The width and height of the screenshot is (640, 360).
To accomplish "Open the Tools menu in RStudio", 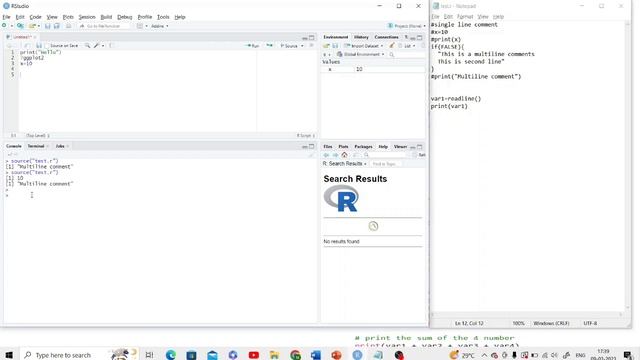I will coord(163,17).
